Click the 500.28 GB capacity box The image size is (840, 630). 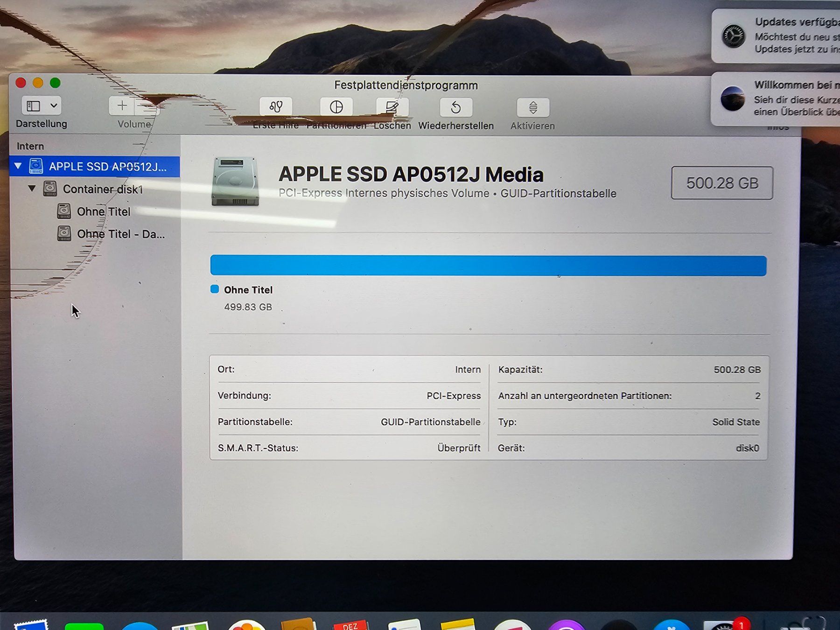pyautogui.click(x=722, y=183)
